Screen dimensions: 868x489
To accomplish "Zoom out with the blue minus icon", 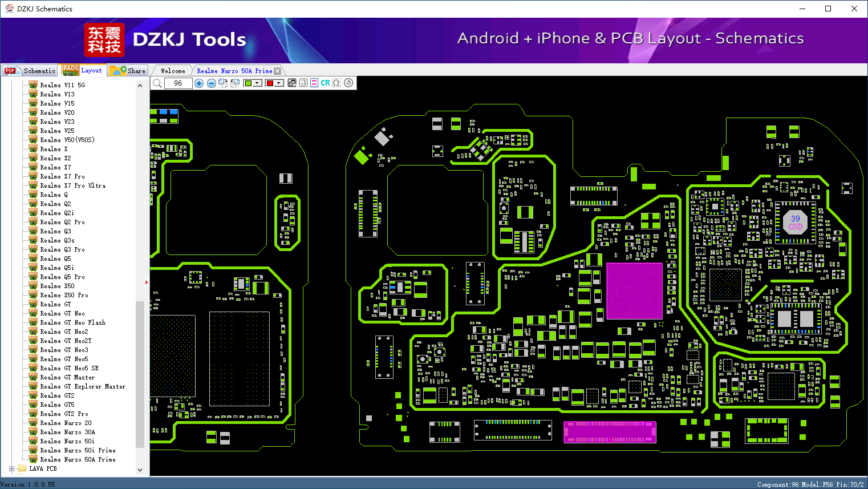I will [212, 83].
